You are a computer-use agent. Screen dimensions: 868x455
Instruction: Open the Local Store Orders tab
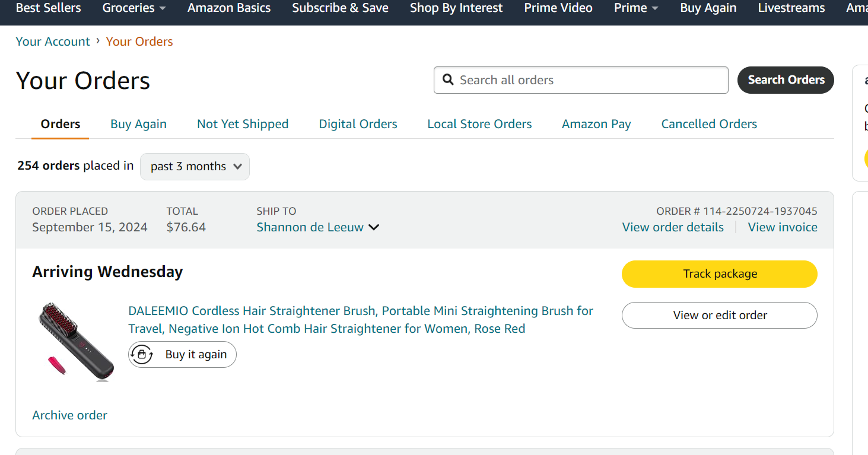pyautogui.click(x=479, y=124)
